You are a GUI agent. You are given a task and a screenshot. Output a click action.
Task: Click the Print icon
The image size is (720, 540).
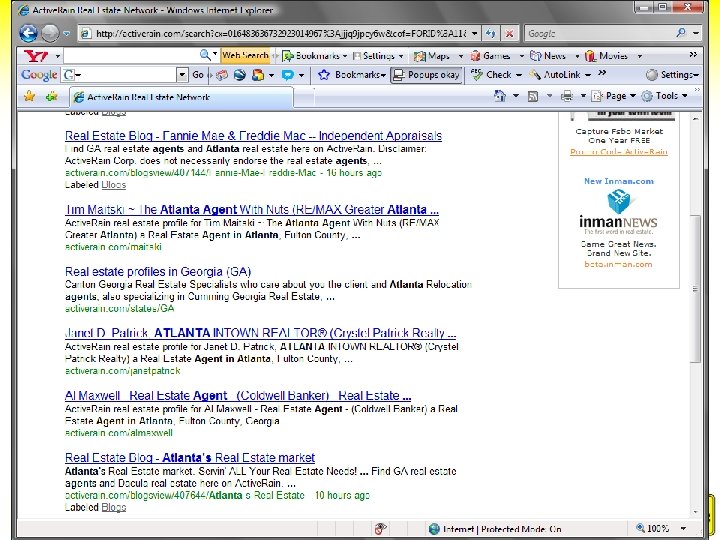tap(567, 96)
